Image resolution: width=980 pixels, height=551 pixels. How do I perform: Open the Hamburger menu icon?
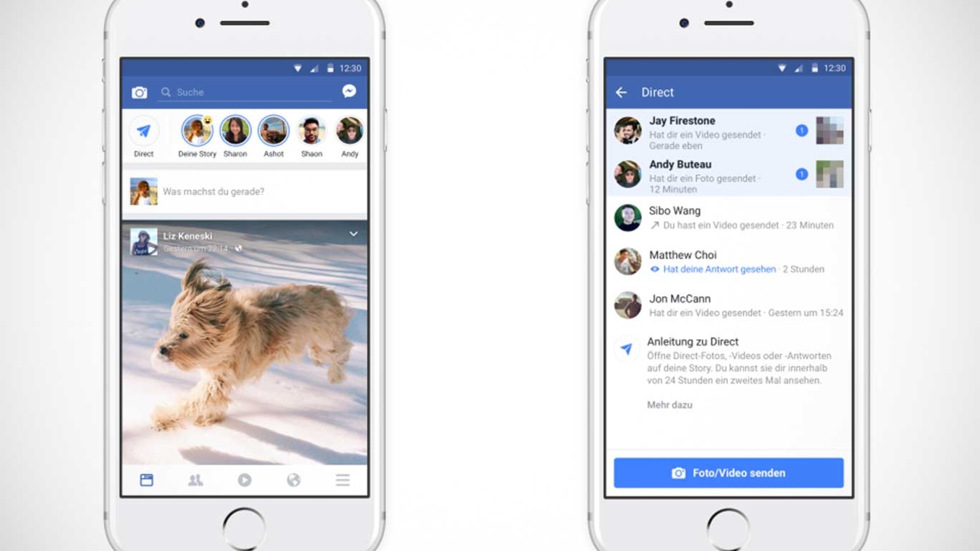(x=342, y=480)
